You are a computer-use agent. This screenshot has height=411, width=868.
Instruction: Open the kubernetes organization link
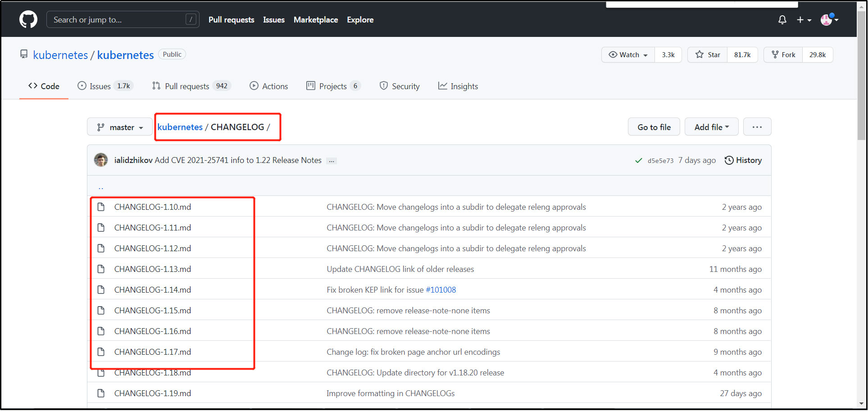coord(60,55)
